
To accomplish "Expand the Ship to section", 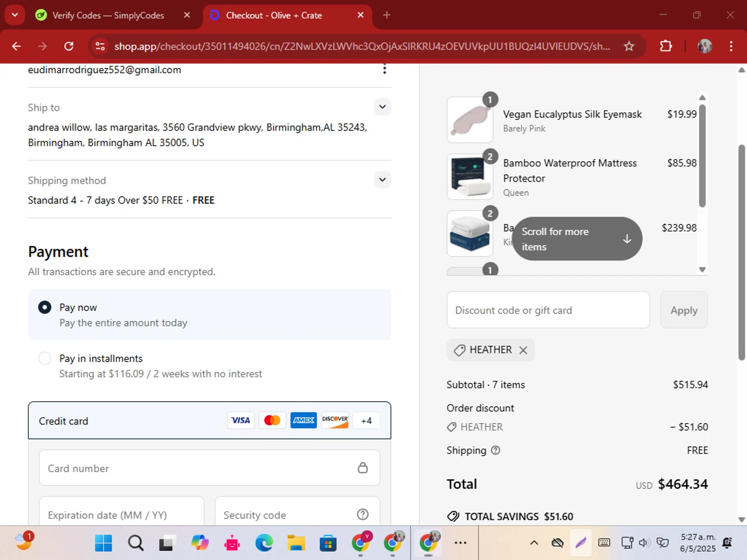I will tap(382, 107).
